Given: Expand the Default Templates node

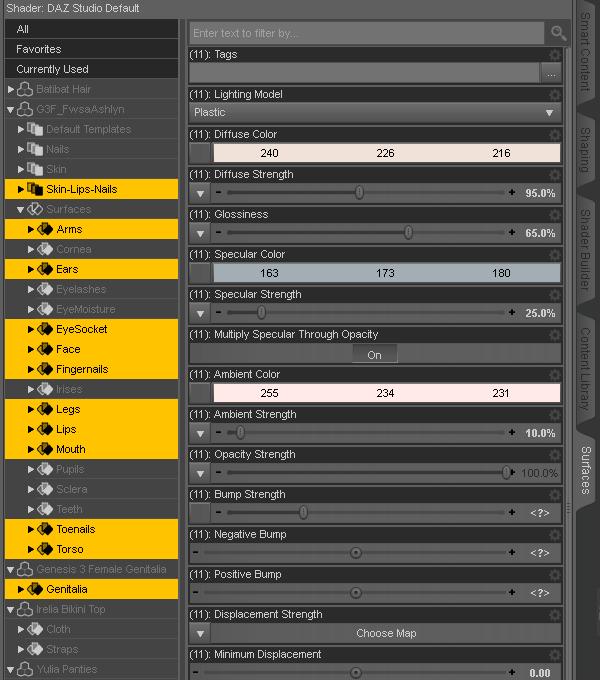Looking at the screenshot, I should (20, 129).
